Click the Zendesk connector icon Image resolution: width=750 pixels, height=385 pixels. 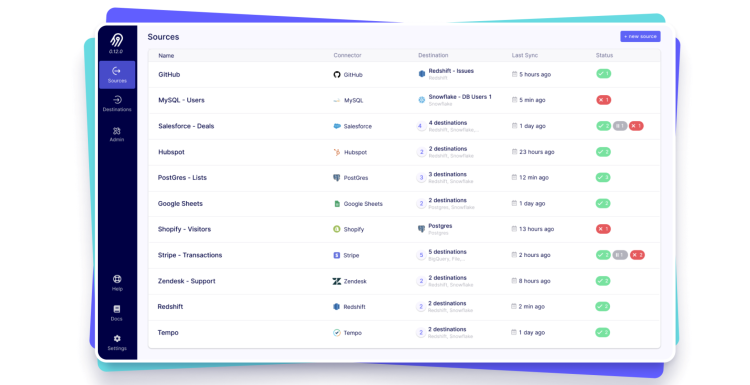click(337, 281)
